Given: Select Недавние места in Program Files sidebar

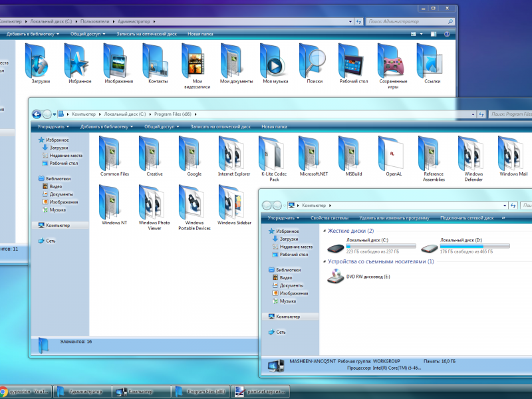Looking at the screenshot, I should tap(62, 156).
